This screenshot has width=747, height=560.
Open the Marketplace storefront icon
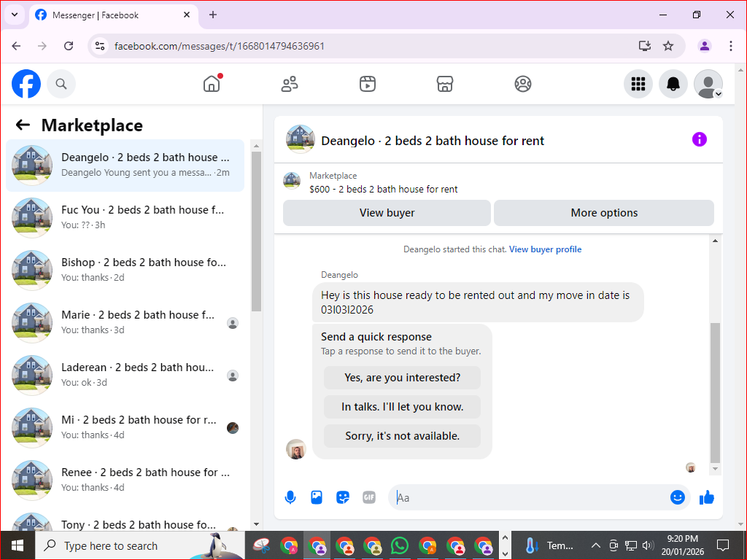tap(445, 84)
